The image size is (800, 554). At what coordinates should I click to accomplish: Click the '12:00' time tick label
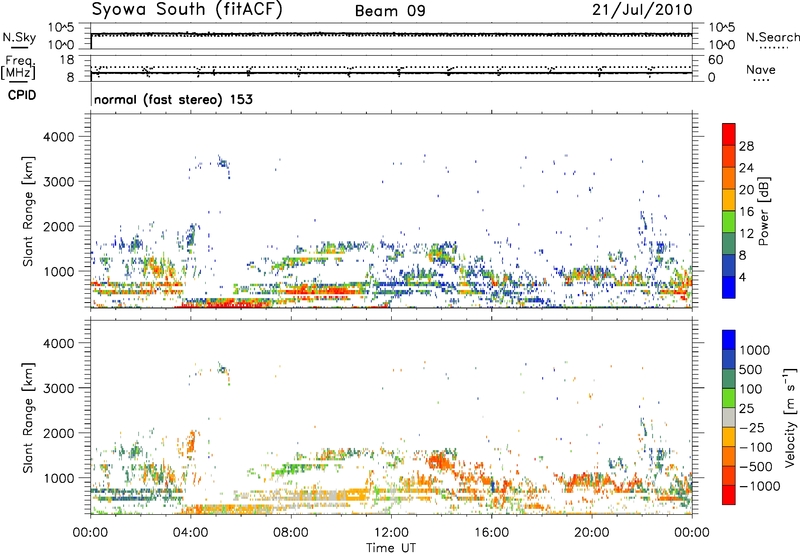[x=391, y=533]
